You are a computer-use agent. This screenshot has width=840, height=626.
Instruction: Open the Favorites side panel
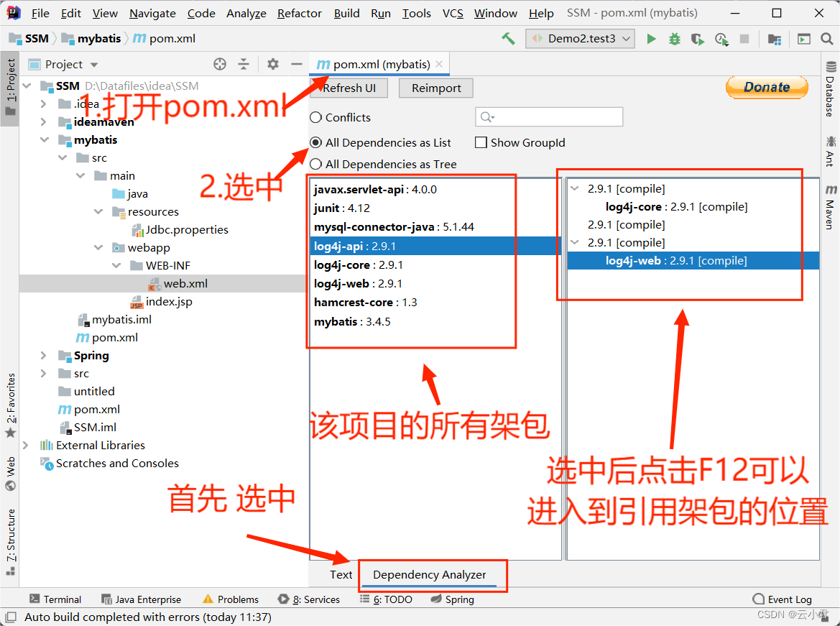pyautogui.click(x=11, y=405)
